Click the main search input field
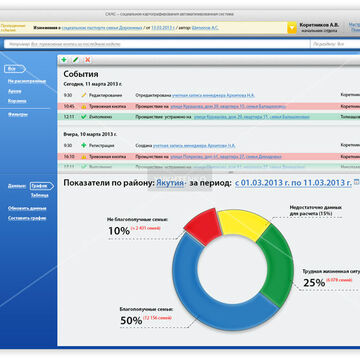The height and width of the screenshot is (360, 360). [157, 44]
